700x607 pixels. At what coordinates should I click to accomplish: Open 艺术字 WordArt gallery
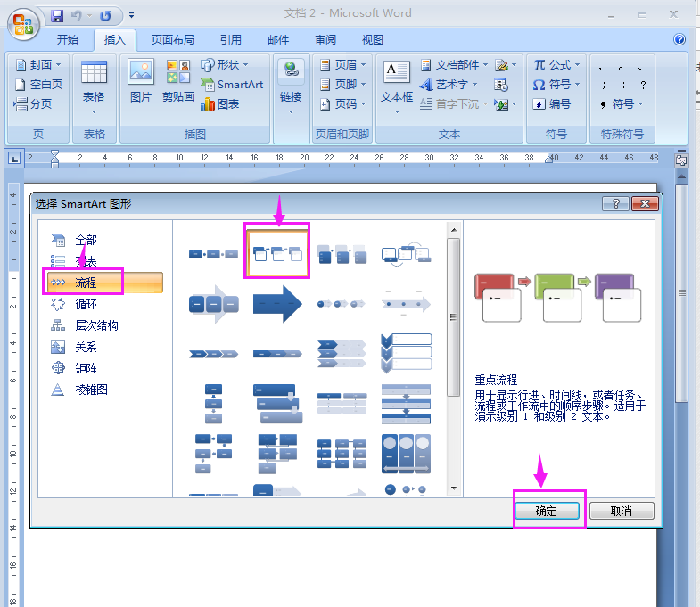click(449, 85)
